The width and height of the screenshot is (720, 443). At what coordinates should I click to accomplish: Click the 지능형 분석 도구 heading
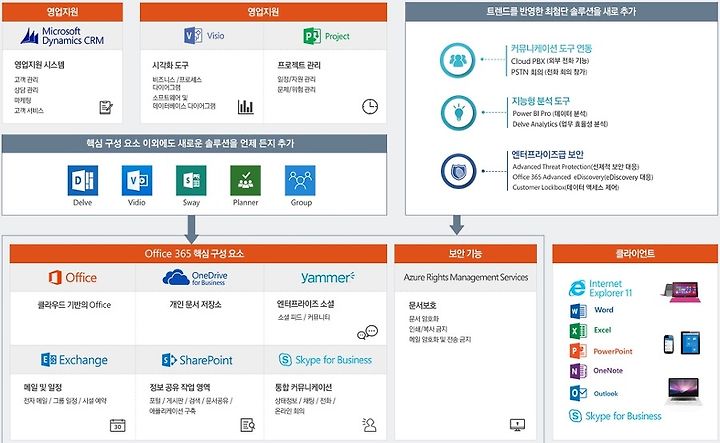[x=541, y=101]
